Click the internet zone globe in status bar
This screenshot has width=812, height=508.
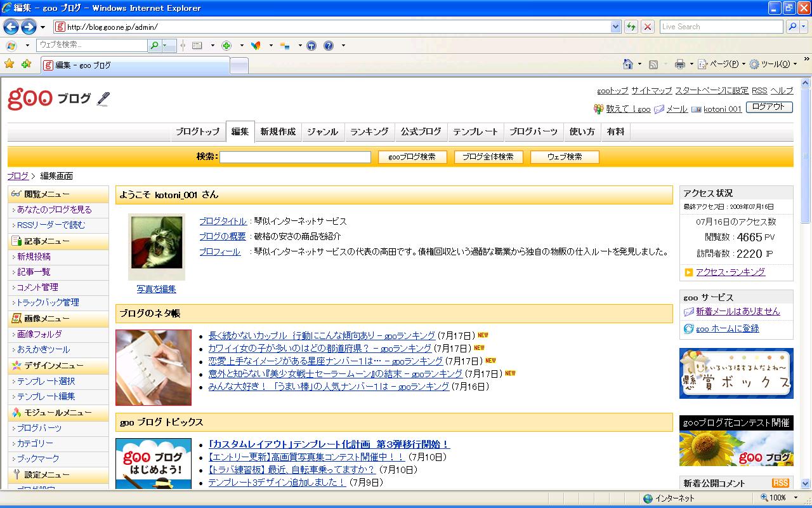pyautogui.click(x=648, y=498)
